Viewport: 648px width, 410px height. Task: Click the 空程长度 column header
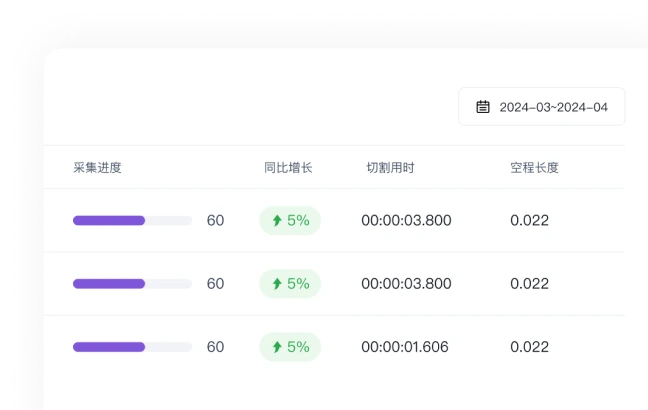(x=534, y=168)
